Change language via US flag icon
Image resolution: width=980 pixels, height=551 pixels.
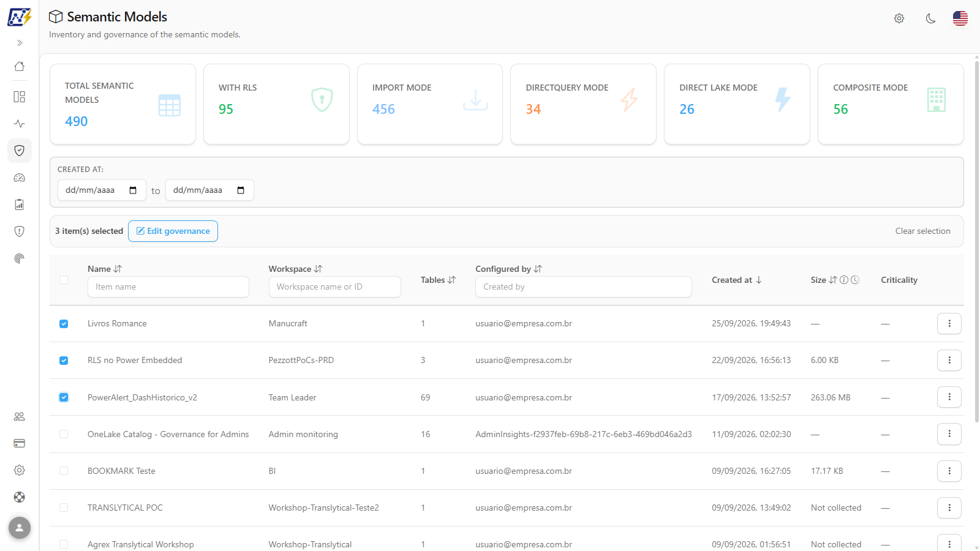tap(960, 18)
